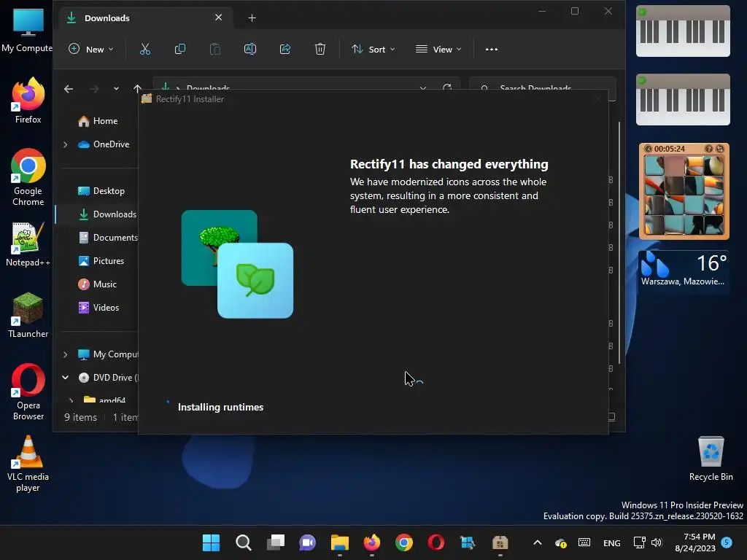Launch TLauncher from desktop

28,315
